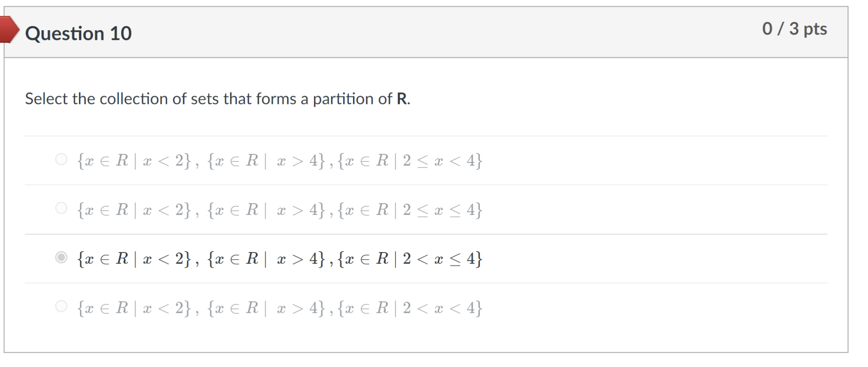
Task: Select the radio button for option with 2 < x < 4
Action: tap(62, 305)
